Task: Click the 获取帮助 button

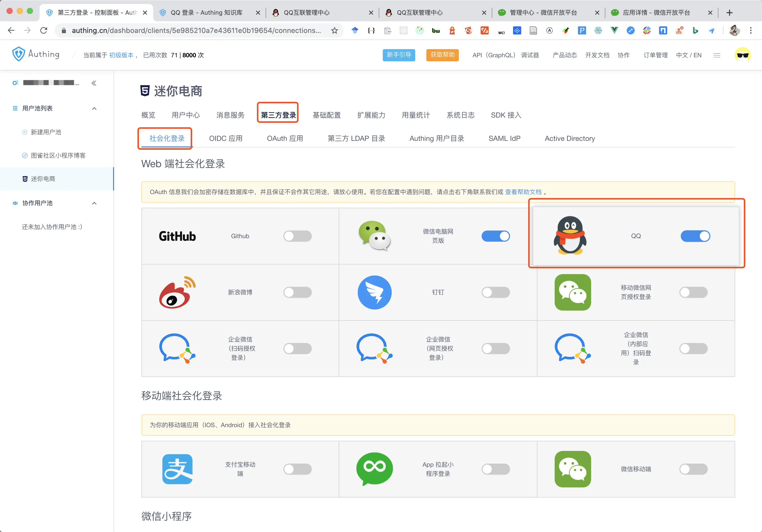Action: click(x=442, y=55)
